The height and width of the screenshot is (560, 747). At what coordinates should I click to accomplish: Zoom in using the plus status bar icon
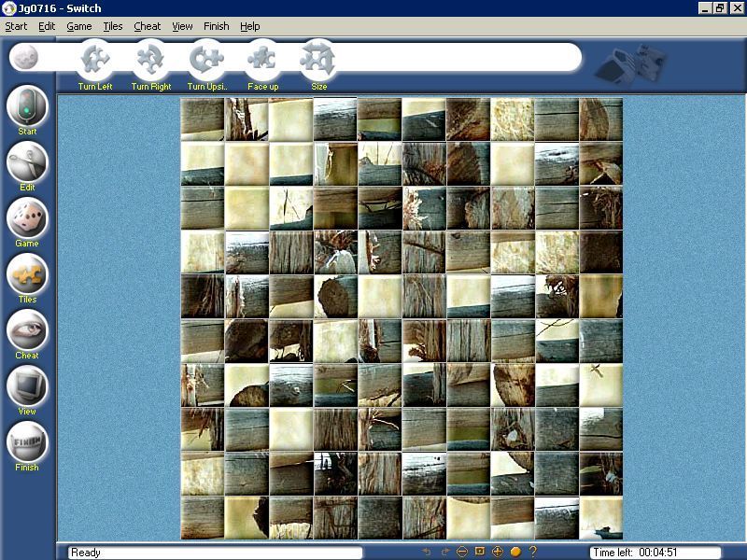click(496, 551)
